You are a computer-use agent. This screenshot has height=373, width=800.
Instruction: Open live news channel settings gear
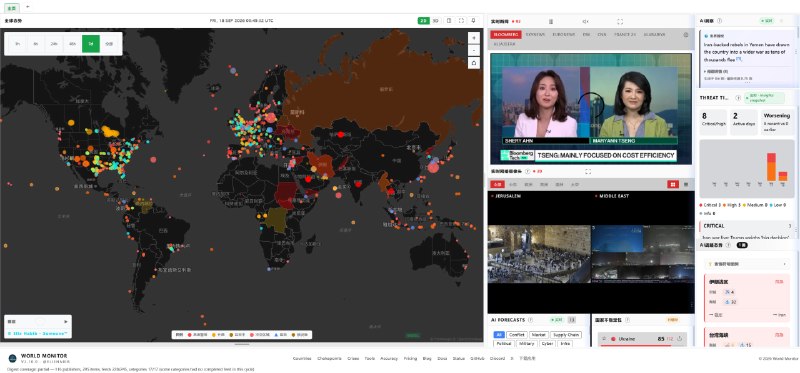click(686, 35)
